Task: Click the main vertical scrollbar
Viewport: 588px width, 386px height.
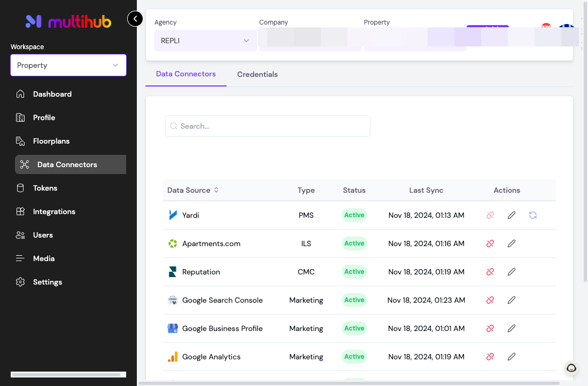Action: 585,142
